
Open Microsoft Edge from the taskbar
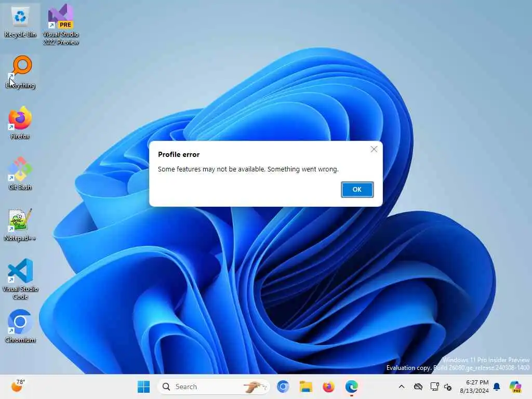(x=352, y=387)
